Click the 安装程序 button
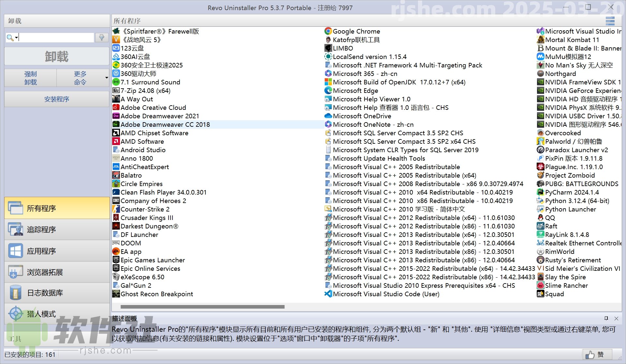The image size is (626, 364). (57, 99)
